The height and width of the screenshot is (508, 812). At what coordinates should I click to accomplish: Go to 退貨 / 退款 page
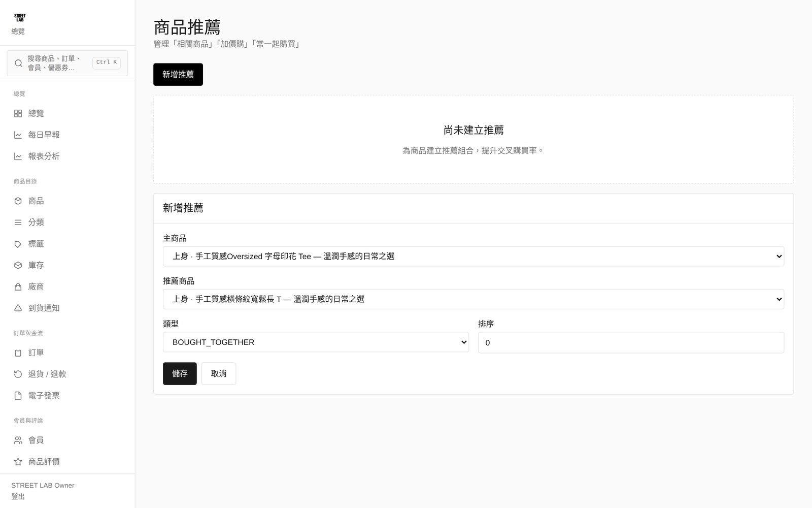pyautogui.click(x=67, y=374)
